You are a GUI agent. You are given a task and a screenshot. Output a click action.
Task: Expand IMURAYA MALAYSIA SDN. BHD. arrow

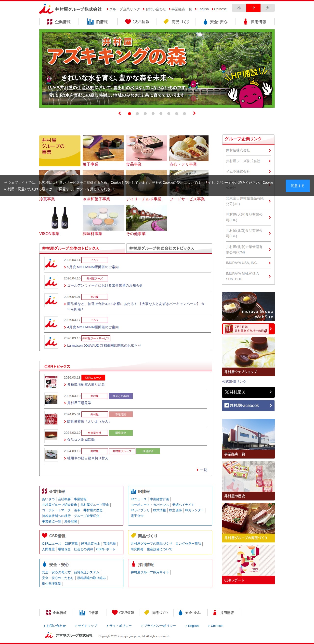[x=270, y=276]
